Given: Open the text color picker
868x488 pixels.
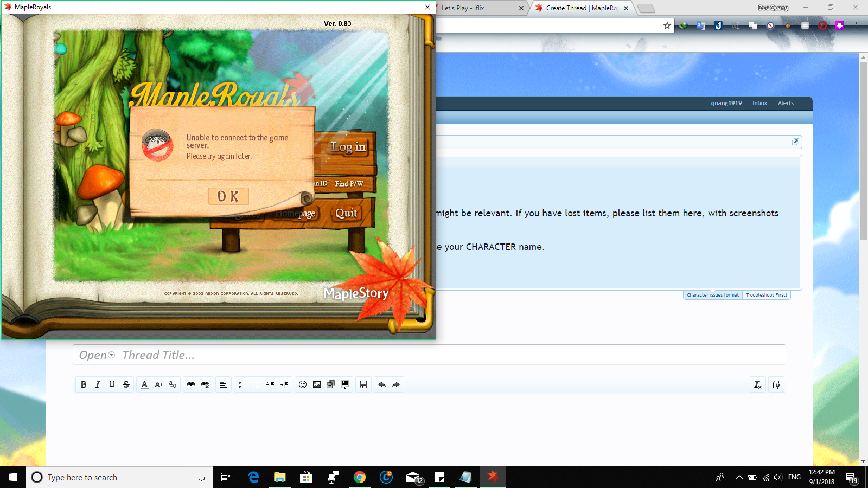Looking at the screenshot, I should (x=144, y=384).
